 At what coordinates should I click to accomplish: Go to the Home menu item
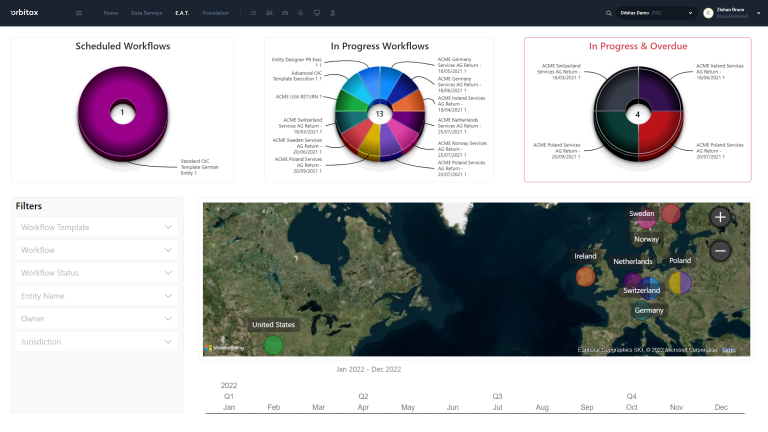[110, 13]
